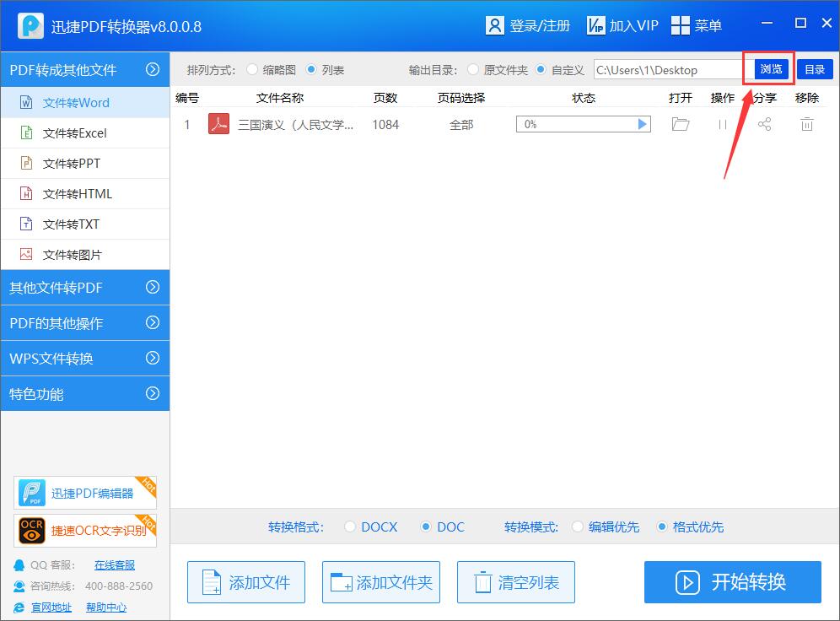Open converted file folder icon in file row
Viewport: 840px width, 621px height.
coord(680,124)
